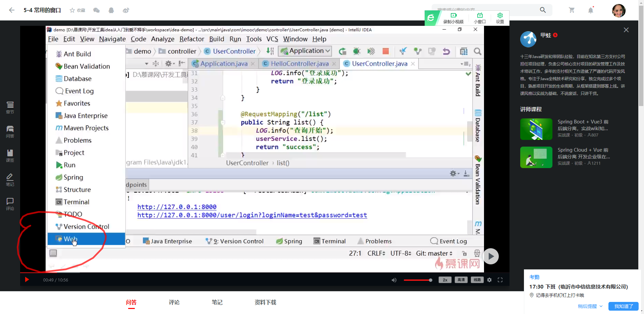The width and height of the screenshot is (644, 314).
Task: Seek on the video progress bar
Action: pyautogui.click(x=265, y=273)
